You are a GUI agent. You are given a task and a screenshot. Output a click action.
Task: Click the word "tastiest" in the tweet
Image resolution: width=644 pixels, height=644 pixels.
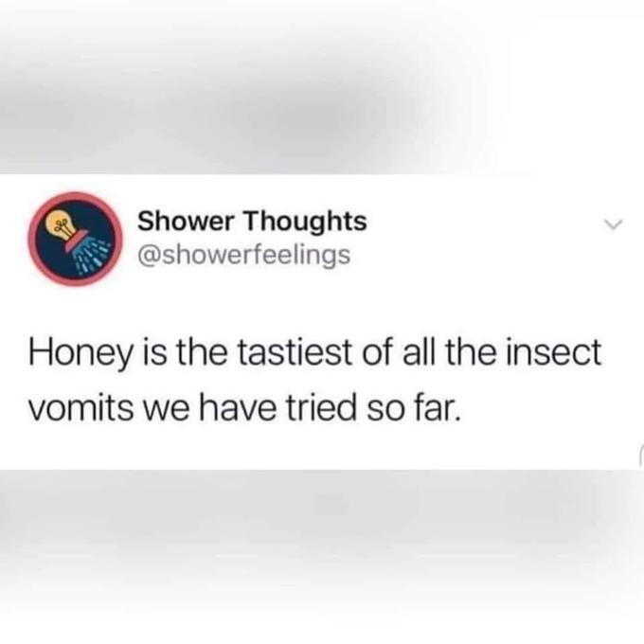pos(295,352)
